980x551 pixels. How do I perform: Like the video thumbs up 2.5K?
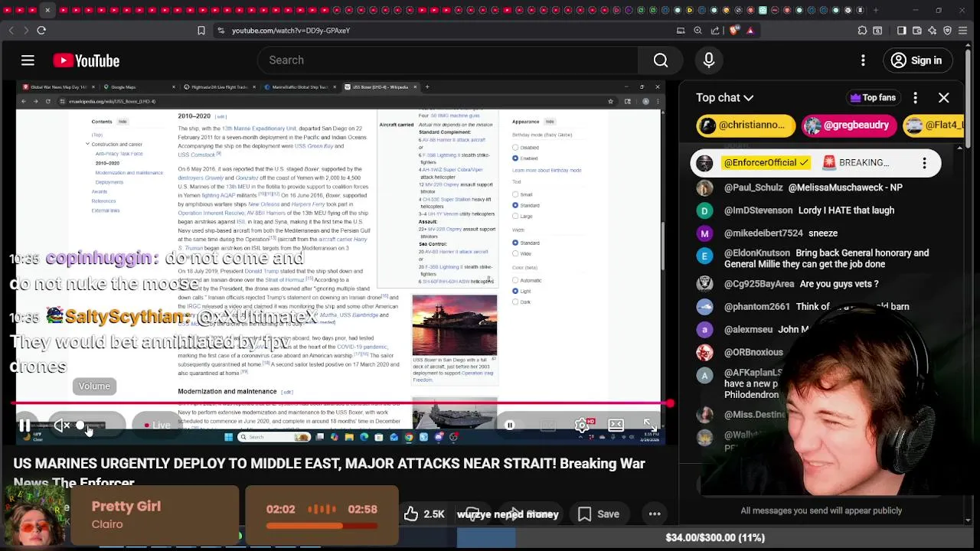pyautogui.click(x=424, y=514)
